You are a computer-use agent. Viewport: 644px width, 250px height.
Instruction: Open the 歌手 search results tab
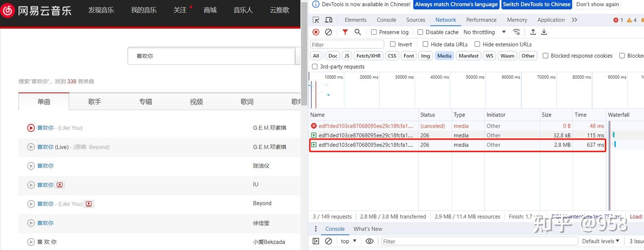tap(95, 102)
